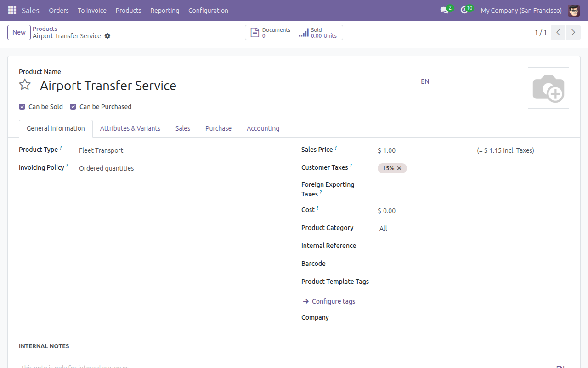Open the Configure tags link

point(329,301)
